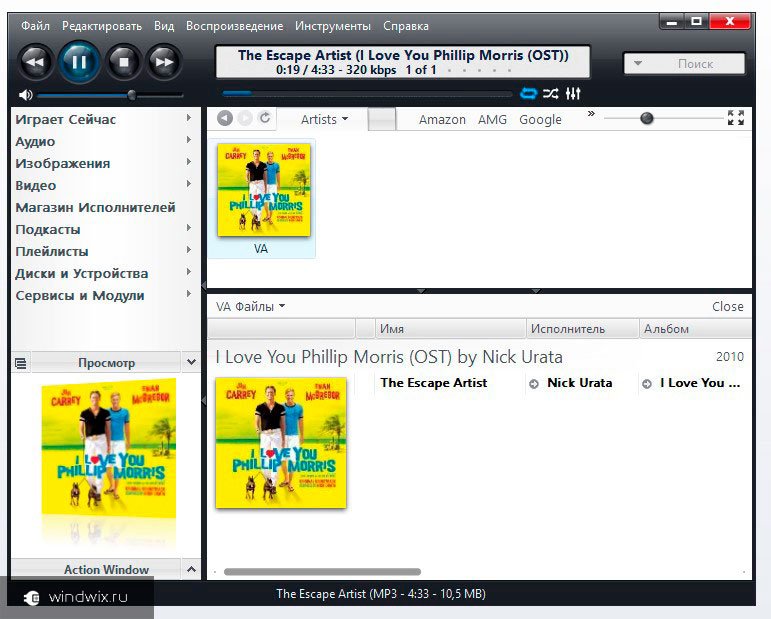Screen dimensions: 771x619
Task: Click the now playing title display
Action: pyautogui.click(x=403, y=62)
